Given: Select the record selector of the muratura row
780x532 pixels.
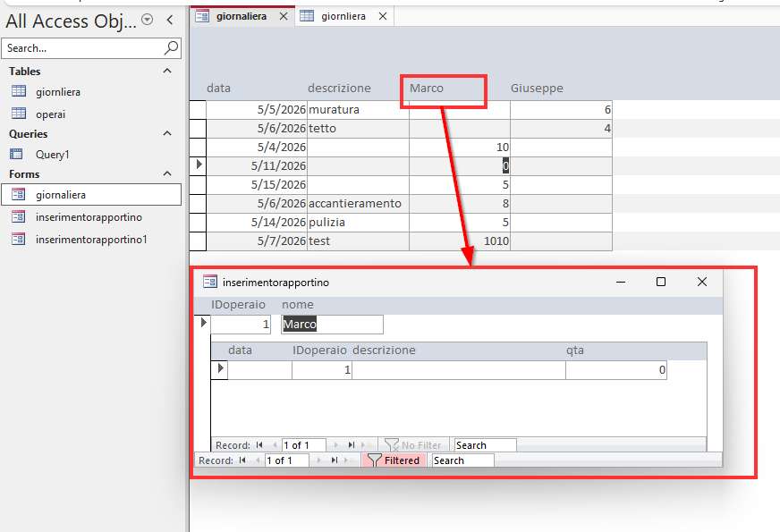Looking at the screenshot, I should pyautogui.click(x=198, y=109).
